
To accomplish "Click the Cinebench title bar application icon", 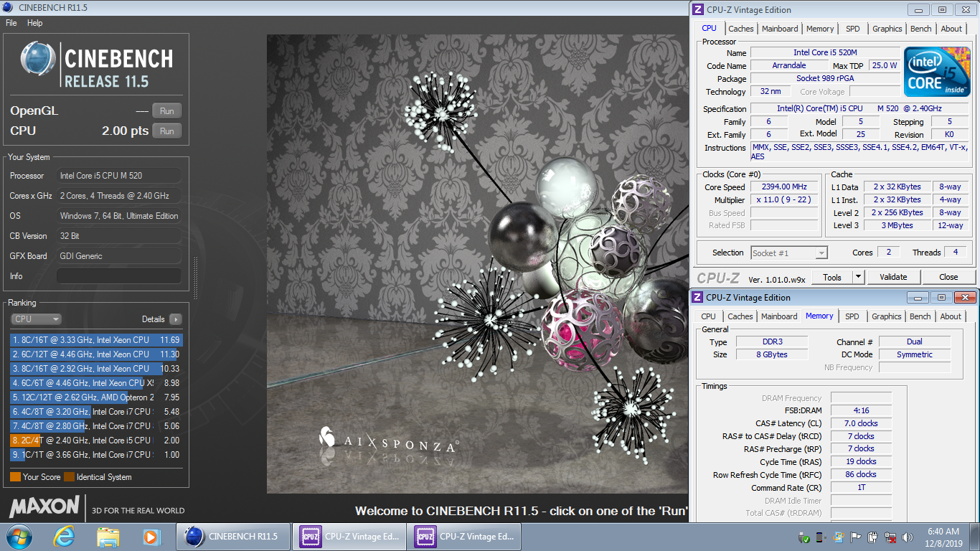I will 8,9.
